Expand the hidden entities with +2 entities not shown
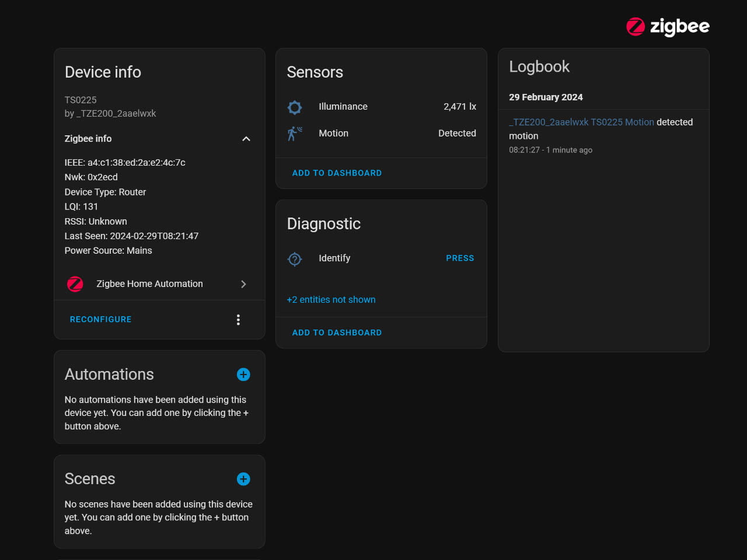The width and height of the screenshot is (747, 560). point(331,299)
